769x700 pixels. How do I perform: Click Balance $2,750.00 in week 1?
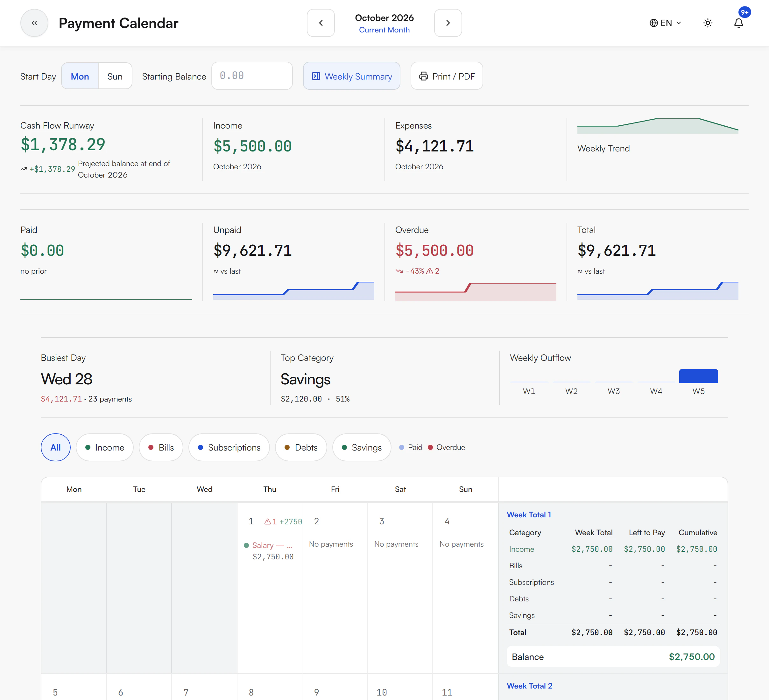coord(613,656)
